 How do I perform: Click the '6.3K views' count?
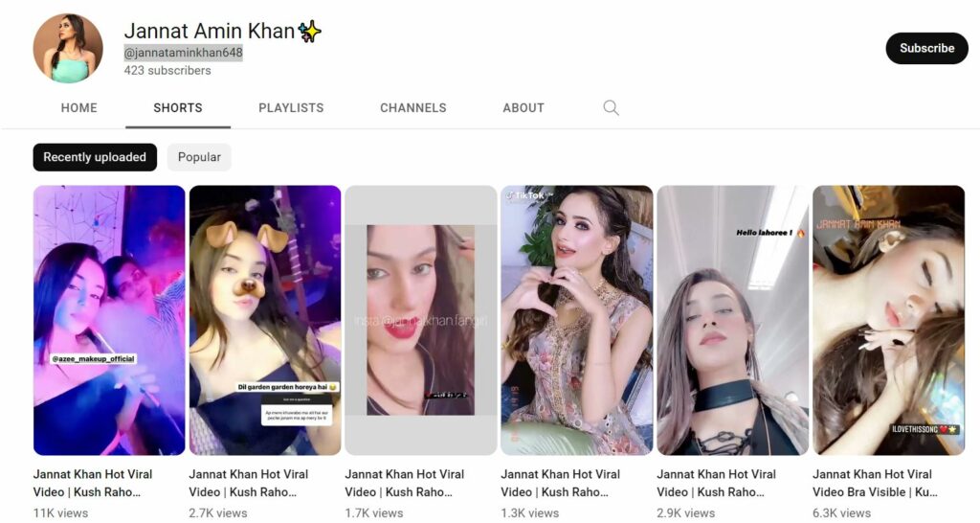click(x=842, y=513)
